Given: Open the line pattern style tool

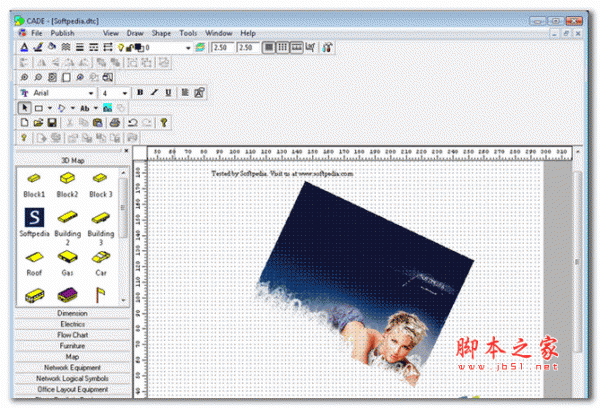Looking at the screenshot, I should [66, 47].
